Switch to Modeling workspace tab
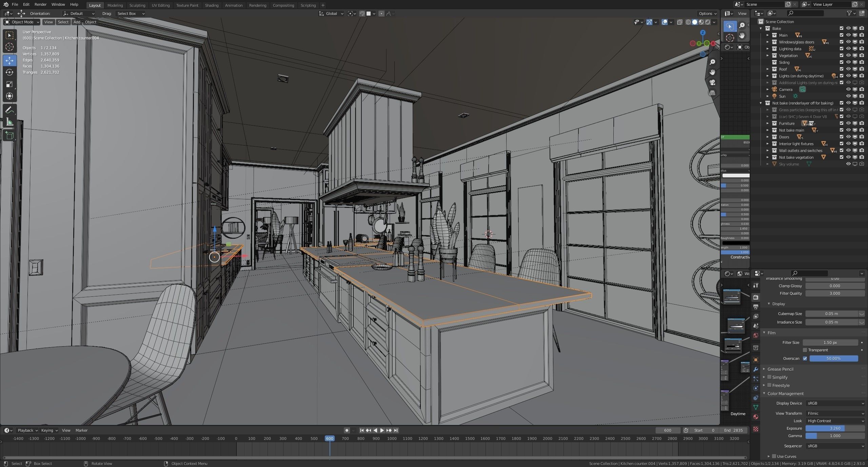 (x=115, y=5)
